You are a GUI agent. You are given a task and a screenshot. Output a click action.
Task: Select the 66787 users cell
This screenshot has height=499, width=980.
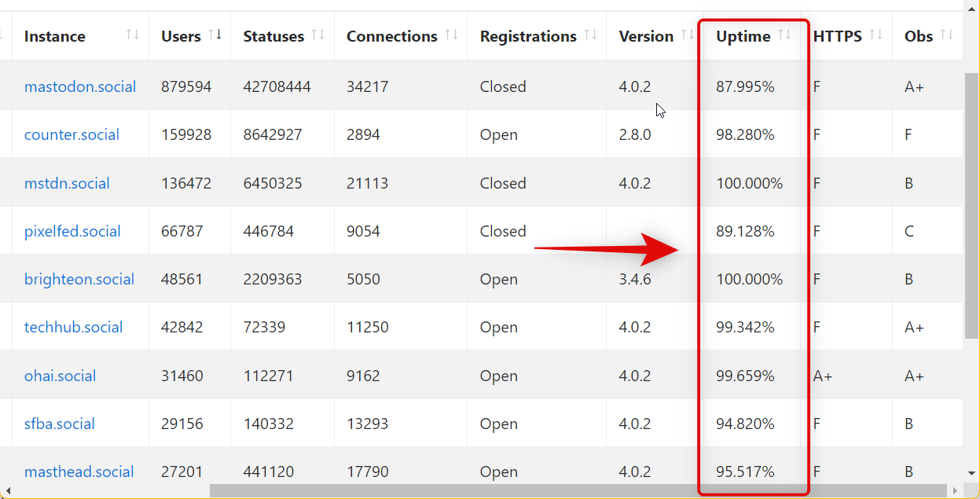click(182, 231)
